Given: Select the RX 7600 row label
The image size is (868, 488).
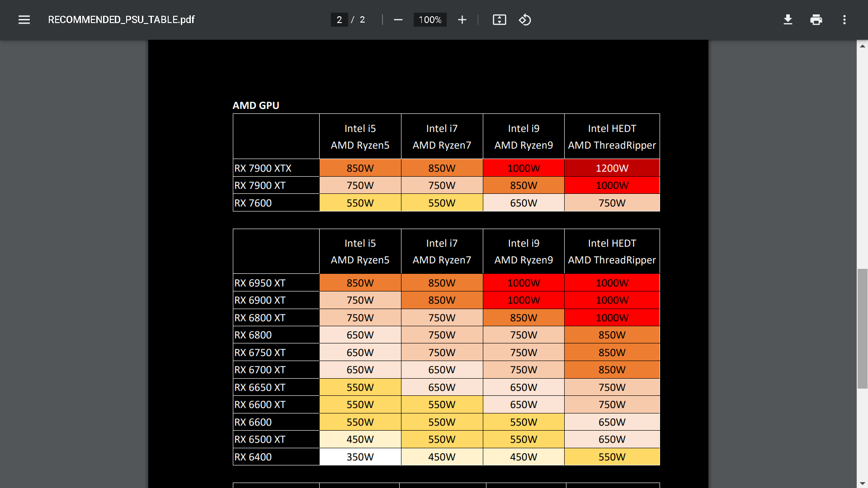Looking at the screenshot, I should [x=276, y=203].
